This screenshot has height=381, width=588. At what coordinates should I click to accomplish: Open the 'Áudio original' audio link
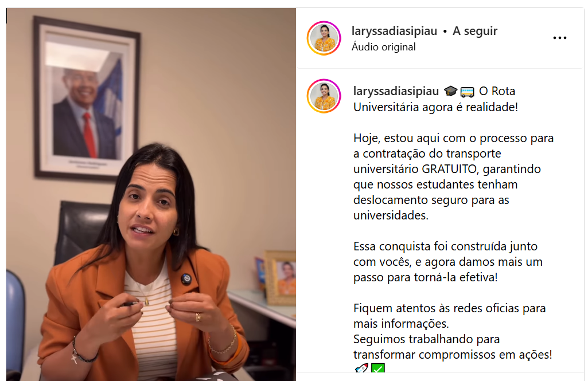383,47
